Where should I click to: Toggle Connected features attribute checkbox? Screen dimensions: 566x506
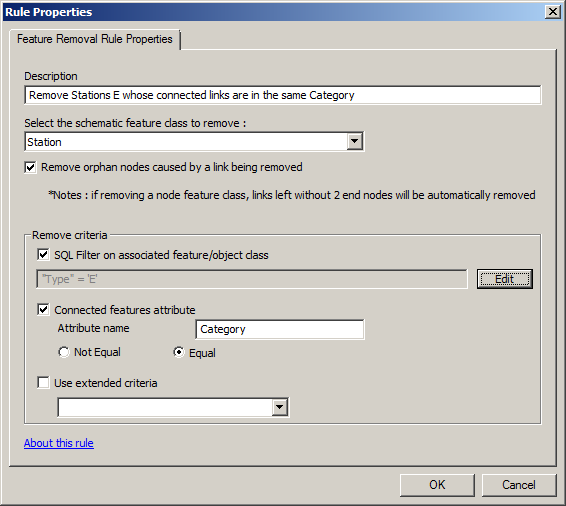tap(43, 310)
